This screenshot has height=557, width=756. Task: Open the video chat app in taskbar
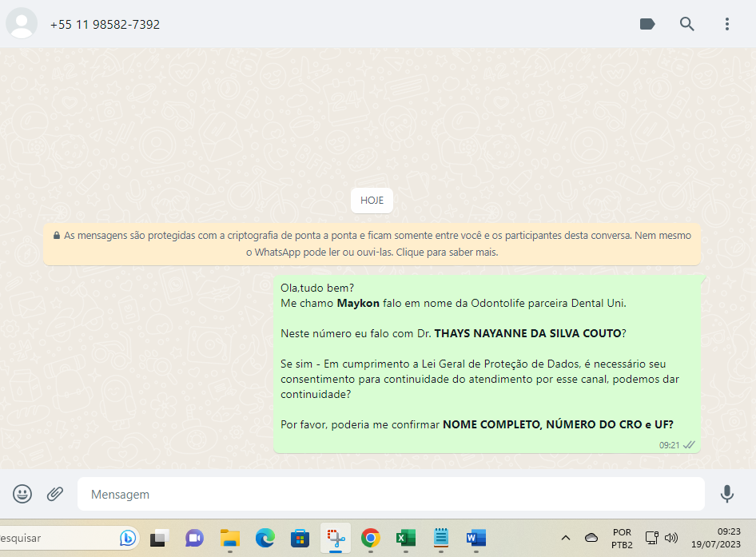[x=194, y=538]
